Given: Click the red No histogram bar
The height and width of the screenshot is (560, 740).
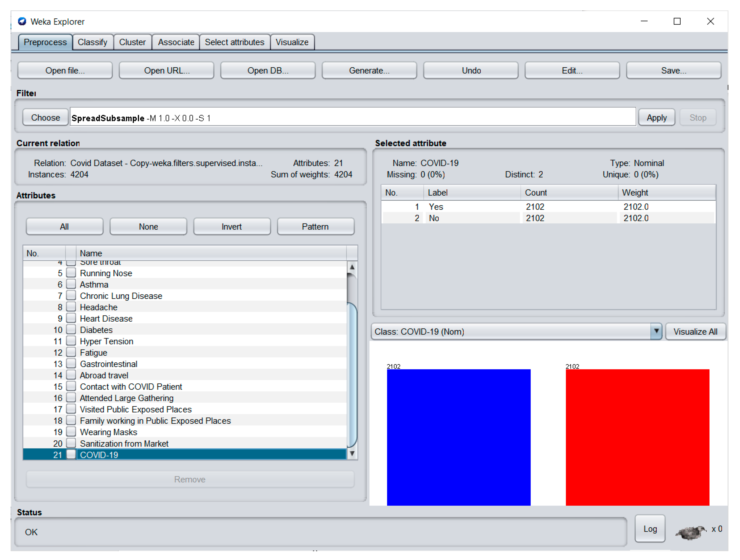Looking at the screenshot, I should pyautogui.click(x=637, y=437).
